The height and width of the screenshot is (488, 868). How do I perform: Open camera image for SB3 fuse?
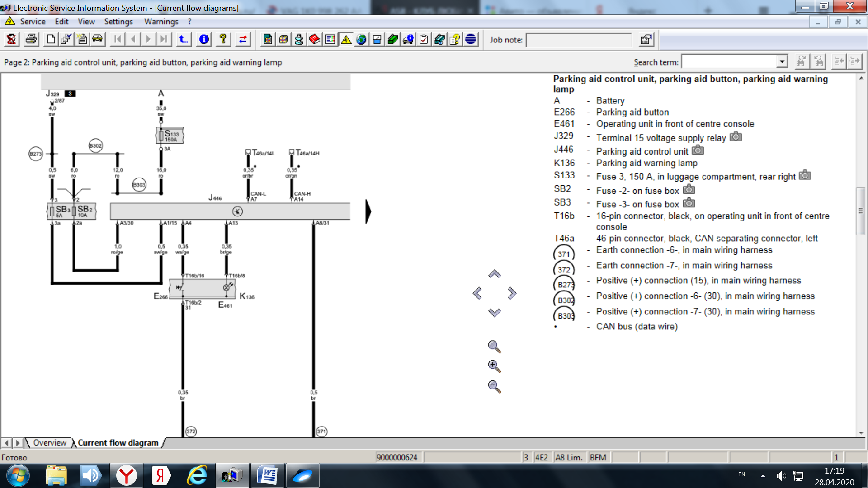pyautogui.click(x=689, y=203)
